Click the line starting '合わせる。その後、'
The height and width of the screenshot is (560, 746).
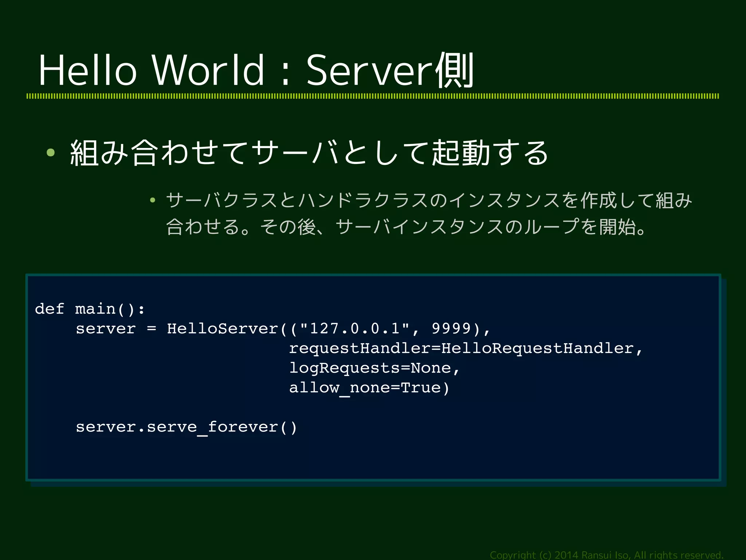pyautogui.click(x=407, y=227)
